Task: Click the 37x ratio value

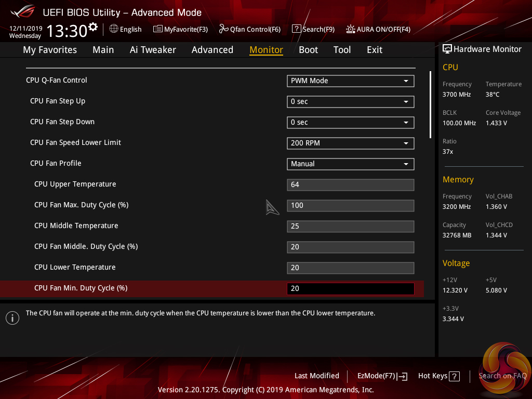Action: 448,152
